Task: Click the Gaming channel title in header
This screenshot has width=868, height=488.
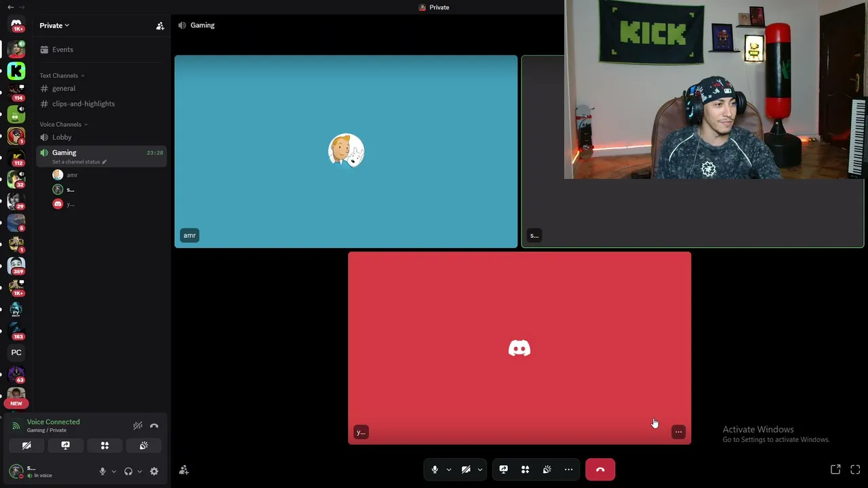Action: tap(202, 25)
